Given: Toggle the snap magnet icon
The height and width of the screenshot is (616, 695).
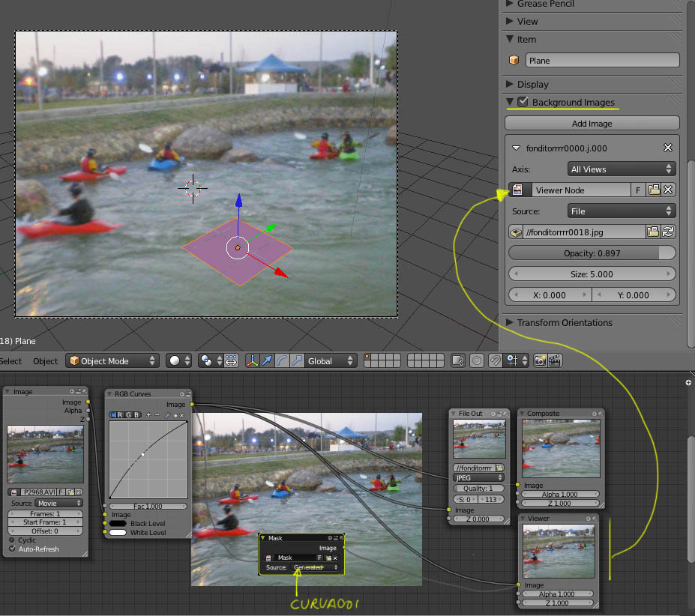Looking at the screenshot, I should click(x=495, y=360).
